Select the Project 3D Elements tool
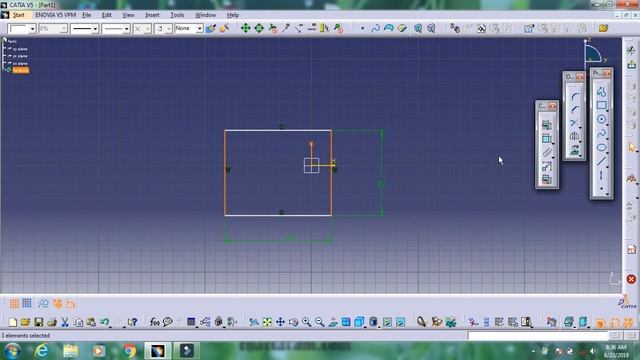 (574, 150)
